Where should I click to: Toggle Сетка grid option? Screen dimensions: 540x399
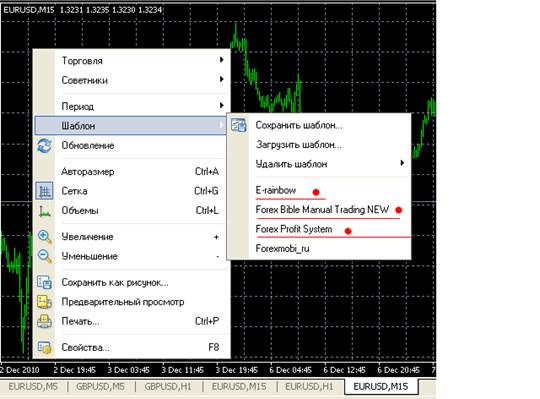click(x=132, y=191)
